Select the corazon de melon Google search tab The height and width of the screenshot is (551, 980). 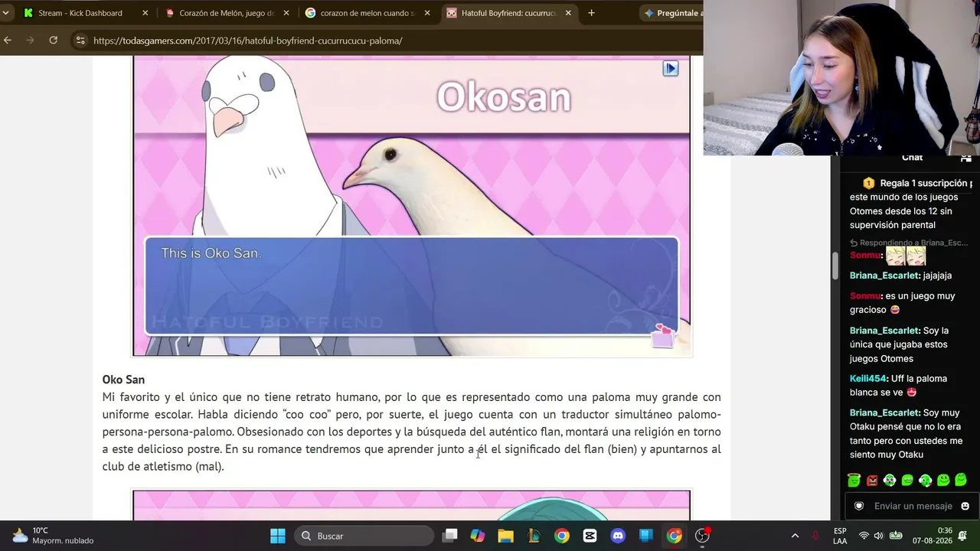click(369, 13)
